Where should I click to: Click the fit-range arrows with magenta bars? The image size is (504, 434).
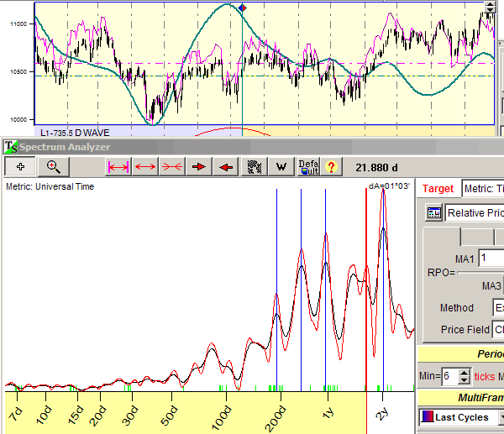pos(118,167)
